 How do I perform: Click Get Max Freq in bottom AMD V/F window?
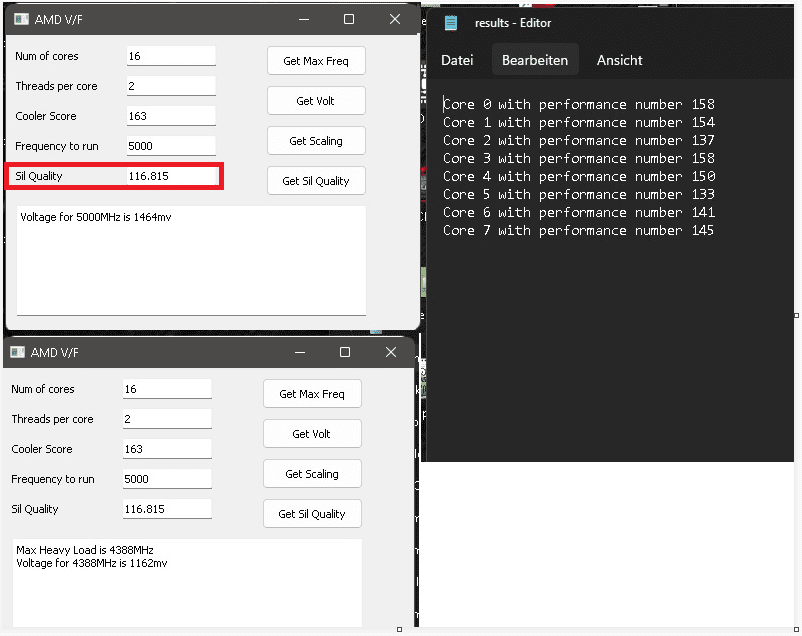312,394
